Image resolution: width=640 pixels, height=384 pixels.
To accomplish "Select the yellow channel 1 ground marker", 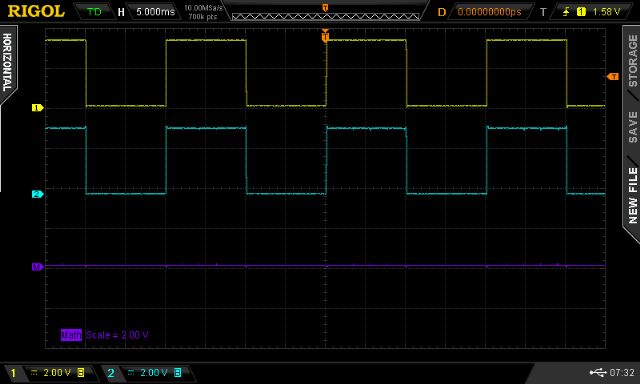I will click(x=38, y=108).
